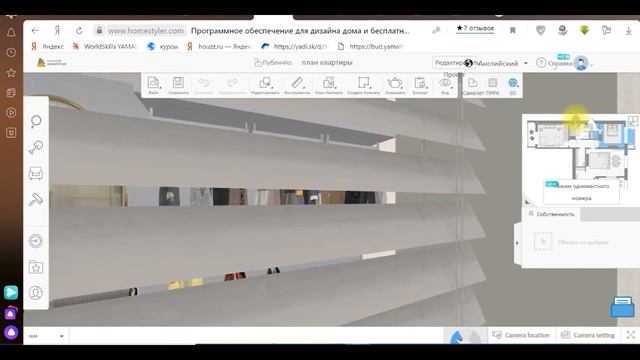
Task: Open the yadi.sk bookmark link
Action: (x=294, y=47)
